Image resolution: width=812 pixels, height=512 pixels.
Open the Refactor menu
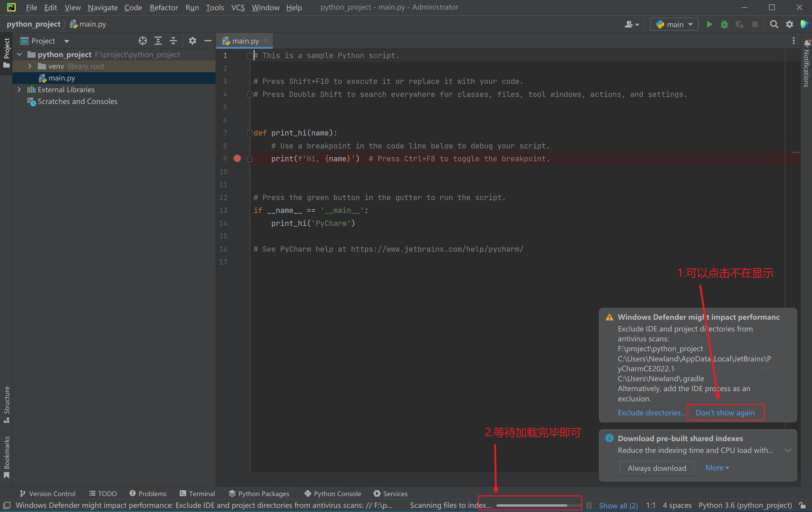[x=164, y=7]
